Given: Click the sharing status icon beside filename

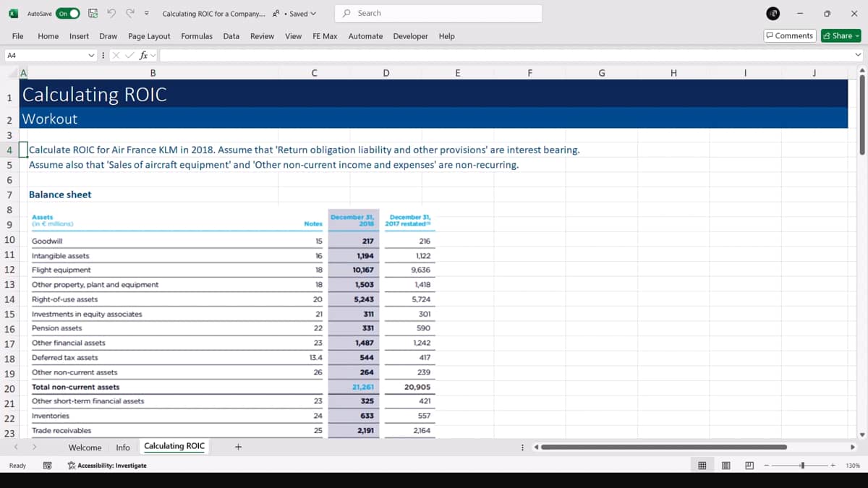Looking at the screenshot, I should pos(277,13).
